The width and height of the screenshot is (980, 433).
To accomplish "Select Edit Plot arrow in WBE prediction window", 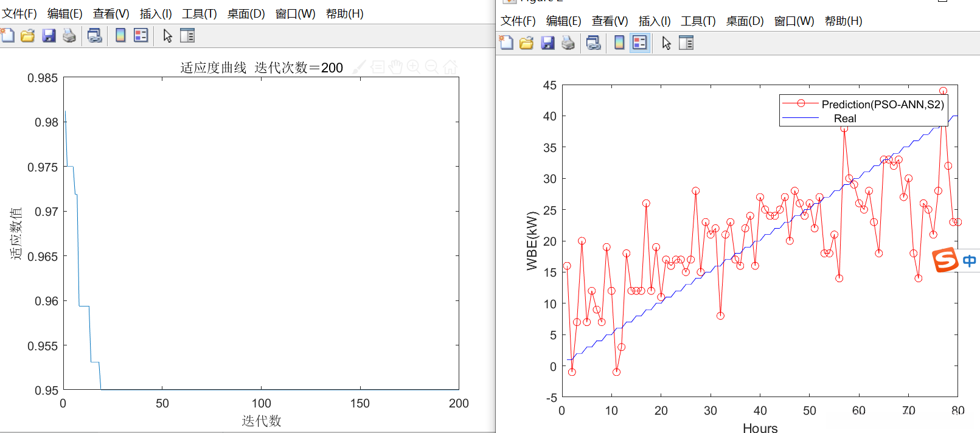I will coord(667,43).
